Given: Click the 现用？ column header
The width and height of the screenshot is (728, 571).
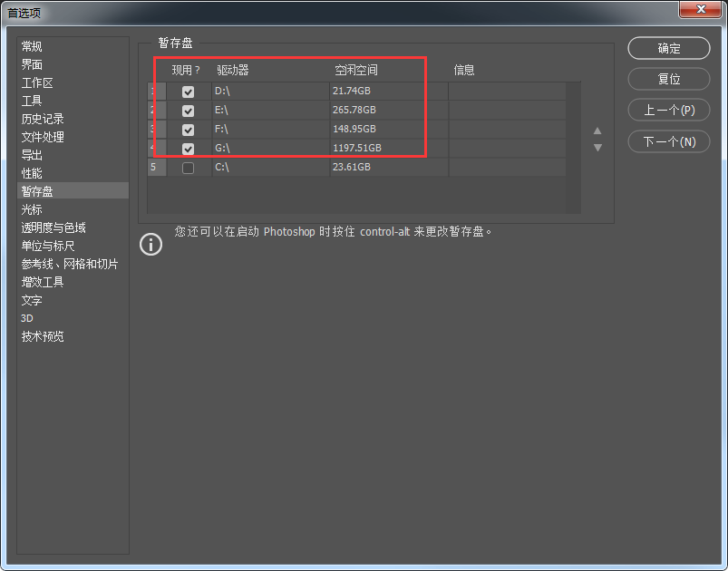Looking at the screenshot, I should coord(186,70).
